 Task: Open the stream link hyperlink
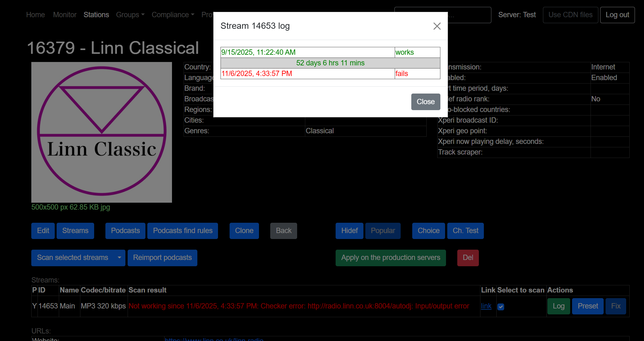(x=486, y=306)
